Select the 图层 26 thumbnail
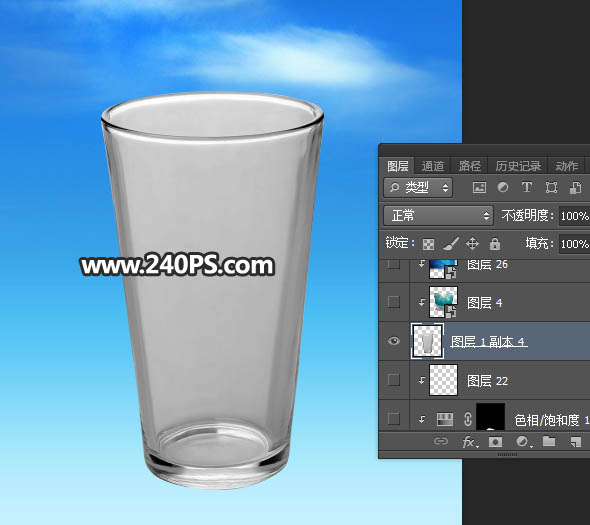 443,269
